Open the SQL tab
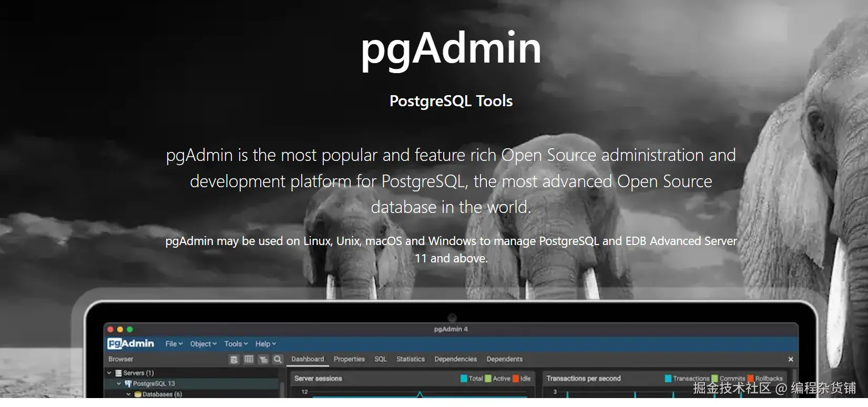Screen dimensions: 868x407 [x=381, y=359]
